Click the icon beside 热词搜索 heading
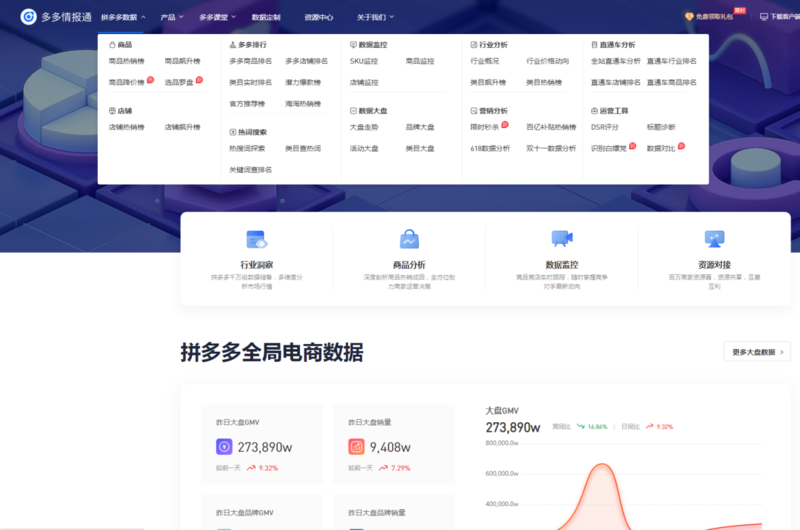Viewport: 800px width, 530px height. (233, 132)
